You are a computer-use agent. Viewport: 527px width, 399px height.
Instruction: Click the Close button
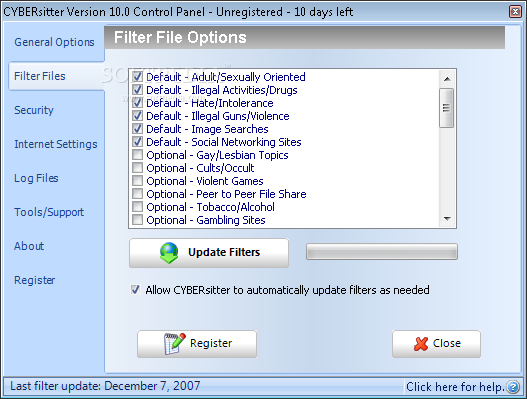[x=436, y=344]
